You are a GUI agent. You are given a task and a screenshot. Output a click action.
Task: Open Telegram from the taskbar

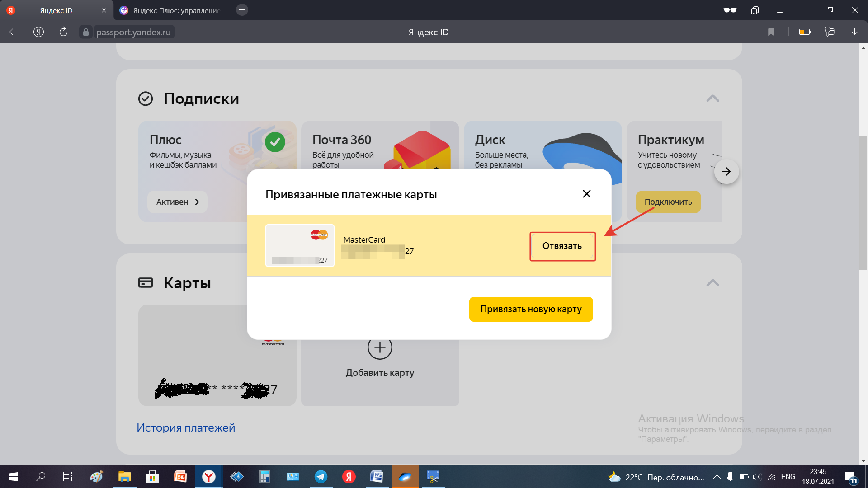(x=321, y=477)
